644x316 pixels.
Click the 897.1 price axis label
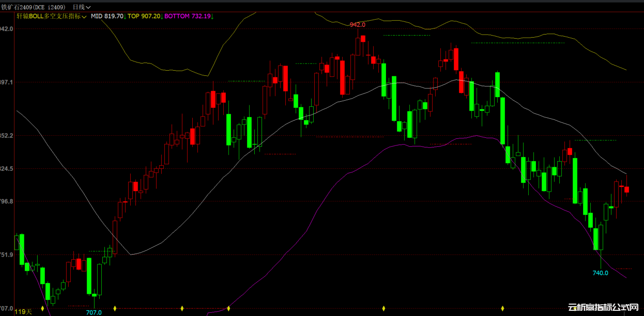pyautogui.click(x=7, y=82)
